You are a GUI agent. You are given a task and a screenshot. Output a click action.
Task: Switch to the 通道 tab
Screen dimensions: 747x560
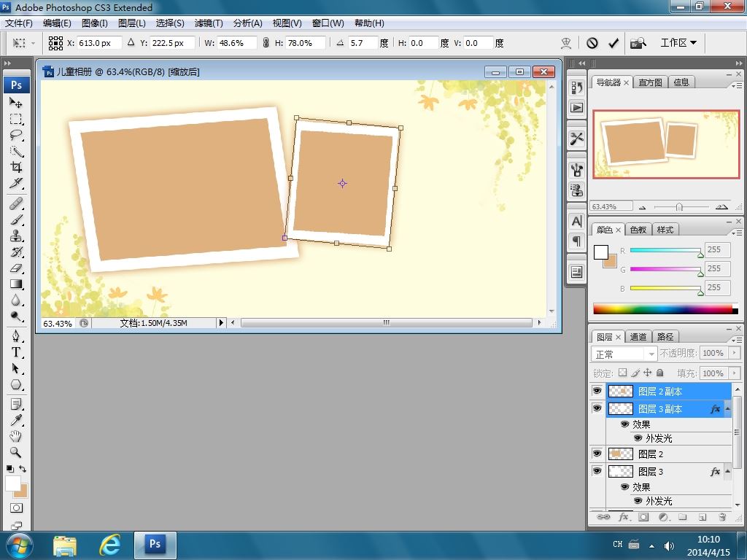click(638, 337)
